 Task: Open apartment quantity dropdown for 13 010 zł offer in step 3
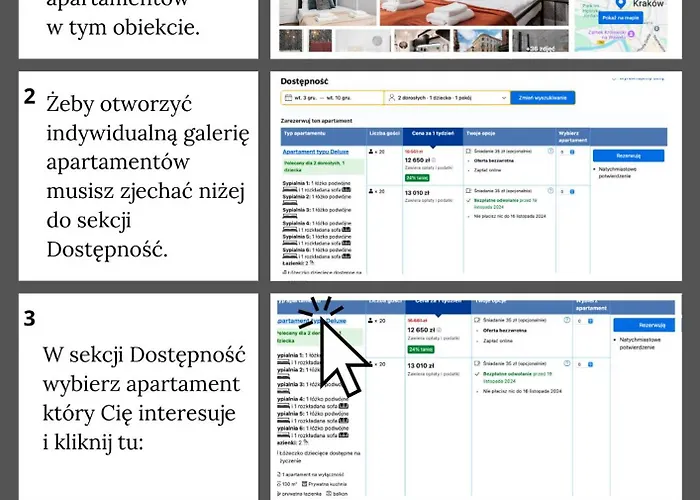coord(585,364)
